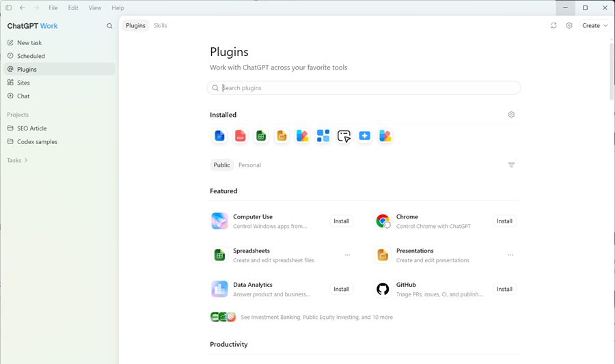Image resolution: width=615 pixels, height=364 pixels.
Task: Show Personal plugins
Action: click(250, 165)
